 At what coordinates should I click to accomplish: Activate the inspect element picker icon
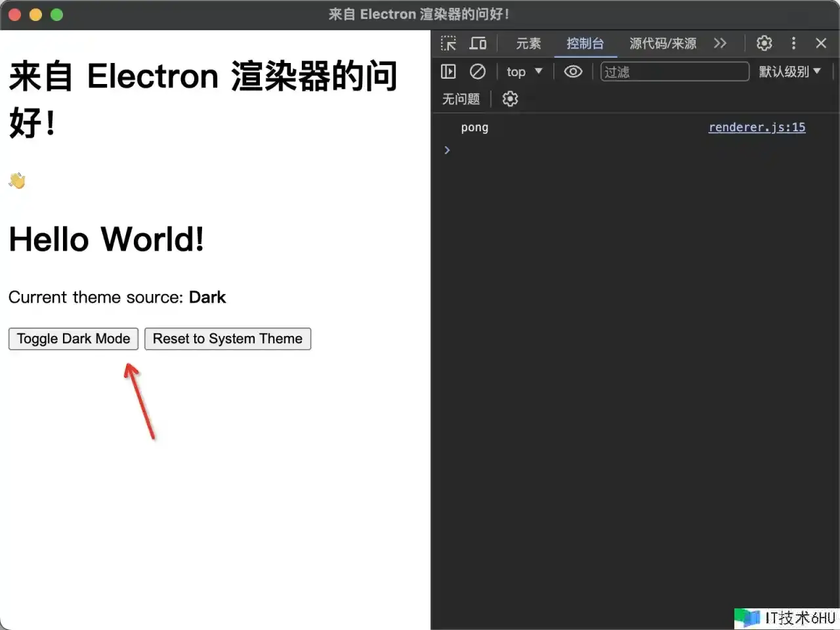(x=448, y=43)
